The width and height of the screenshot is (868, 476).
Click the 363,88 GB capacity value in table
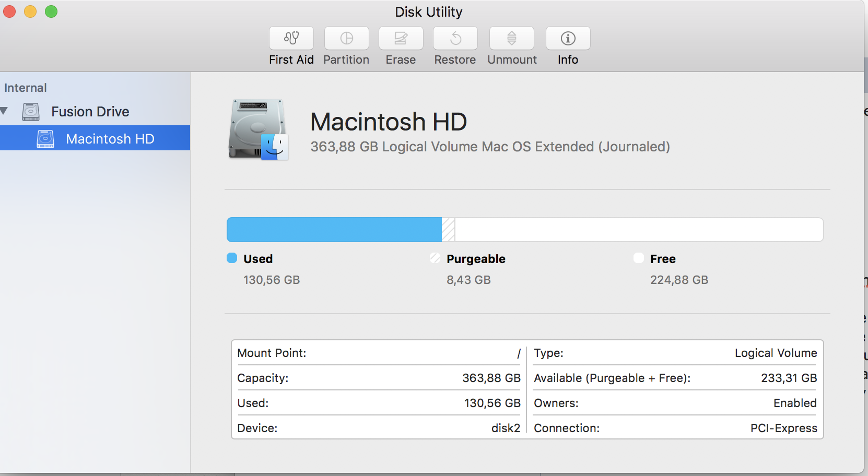coord(491,378)
